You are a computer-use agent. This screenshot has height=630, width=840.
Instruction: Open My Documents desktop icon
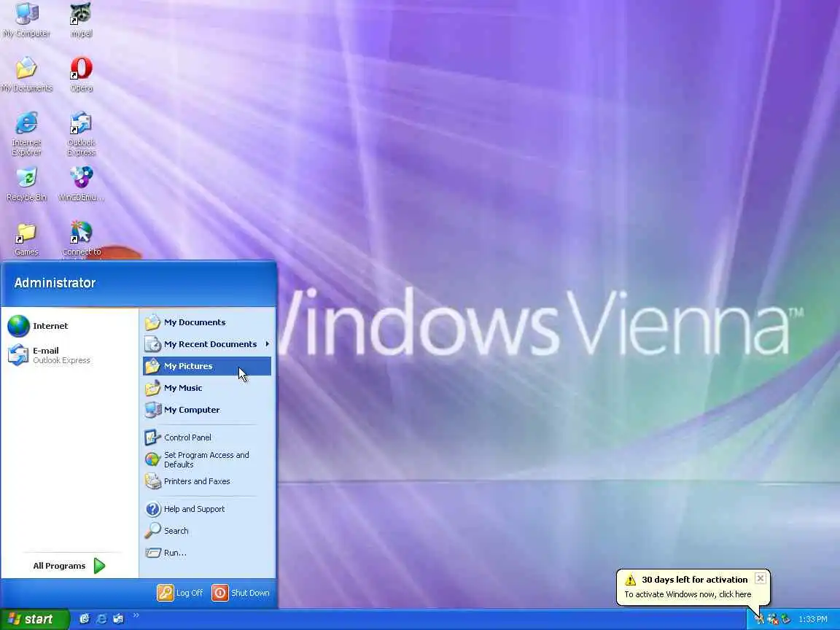click(26, 75)
